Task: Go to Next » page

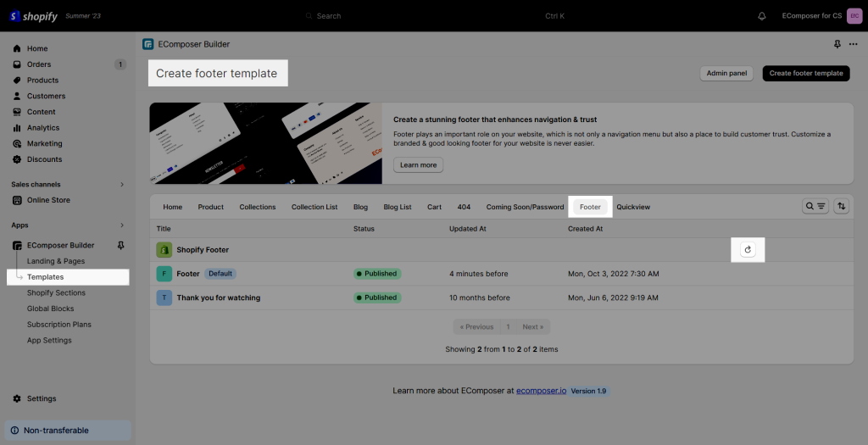Action: [532, 326]
